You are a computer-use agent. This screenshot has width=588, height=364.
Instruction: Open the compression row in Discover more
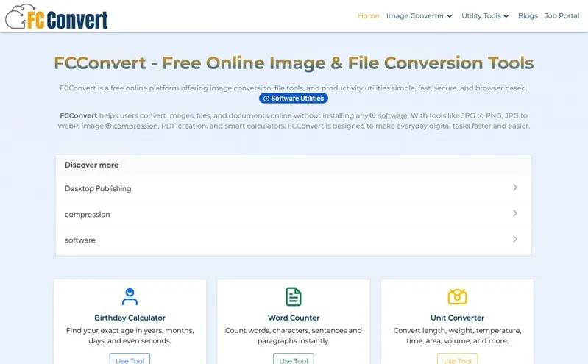[293, 214]
